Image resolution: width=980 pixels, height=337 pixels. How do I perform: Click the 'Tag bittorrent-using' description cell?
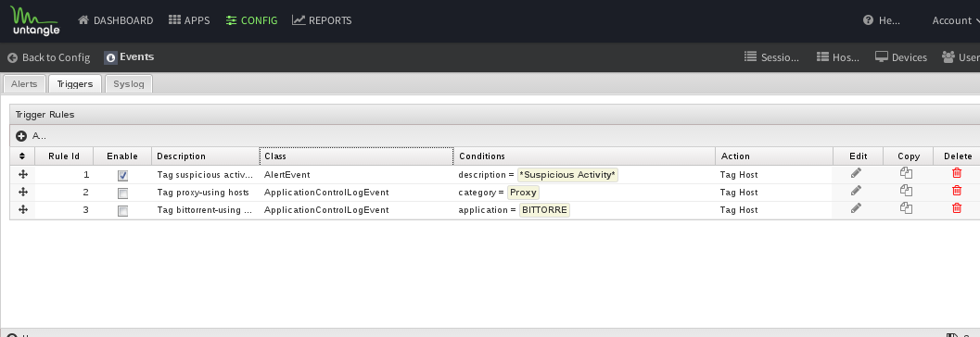(x=205, y=209)
